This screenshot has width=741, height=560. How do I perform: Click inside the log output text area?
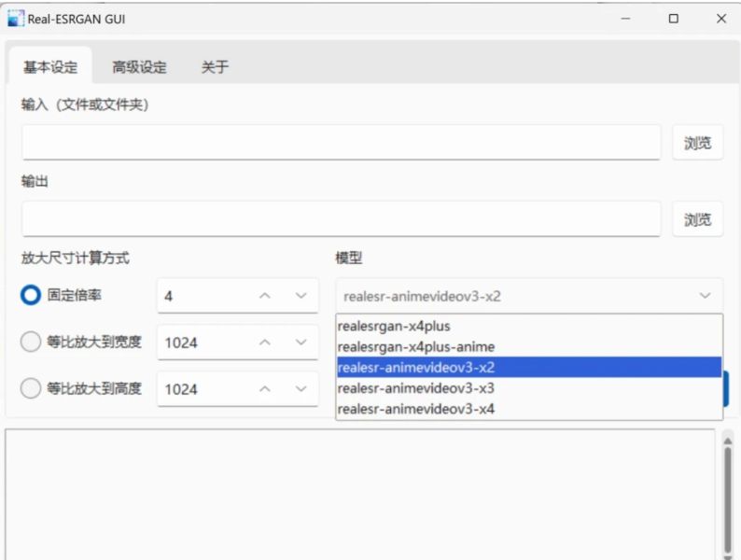tap(360, 495)
